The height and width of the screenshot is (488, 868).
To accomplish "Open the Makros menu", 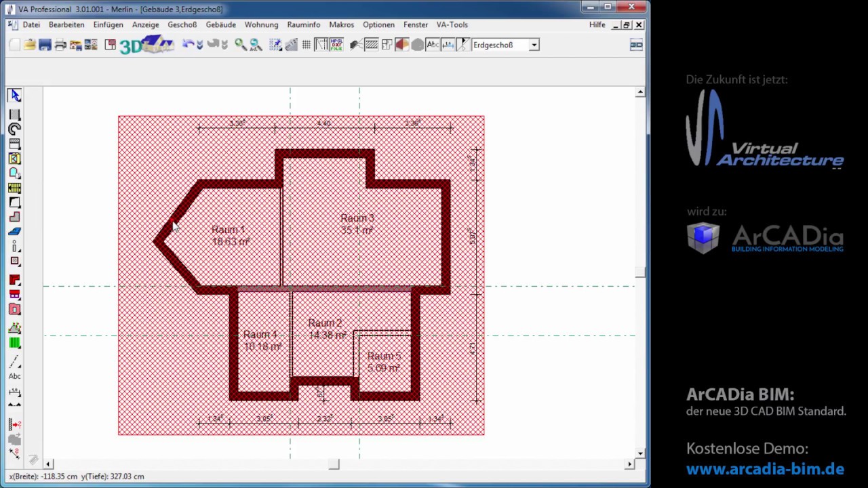I will tap(342, 24).
